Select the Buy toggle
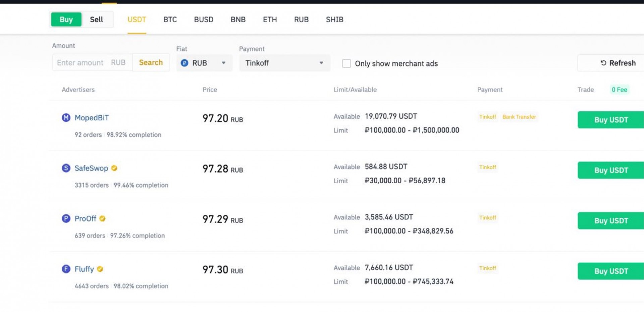This screenshot has height=312, width=644. pos(66,19)
